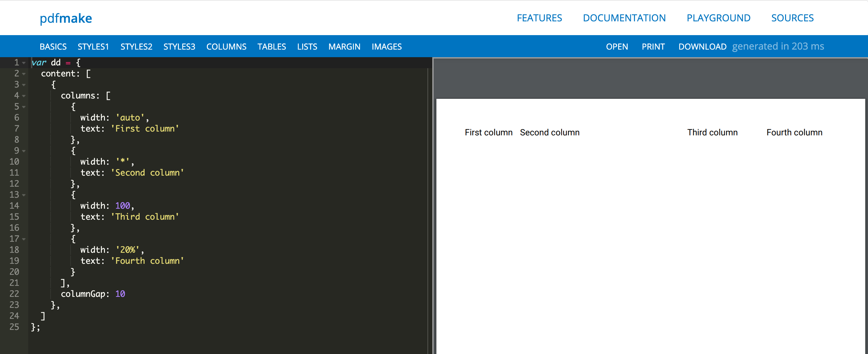Image resolution: width=868 pixels, height=354 pixels.
Task: Click line number 22 in the gutter
Action: pos(14,294)
